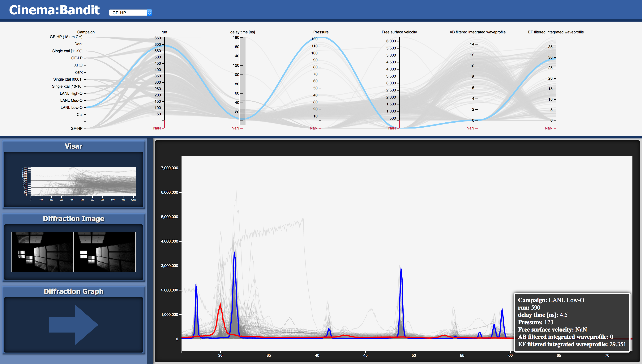Click the delay time brush selection bar
642x364 pixels.
click(243, 80)
